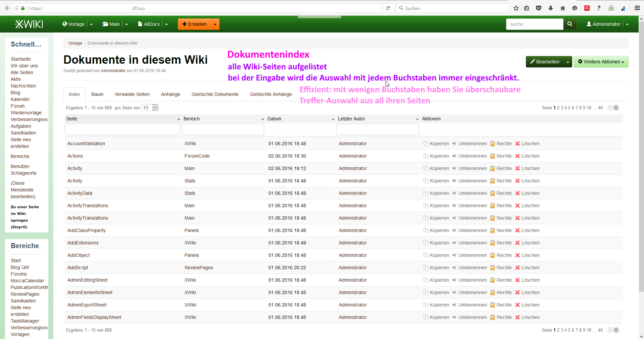Open the results per page dropdown

coord(150,108)
